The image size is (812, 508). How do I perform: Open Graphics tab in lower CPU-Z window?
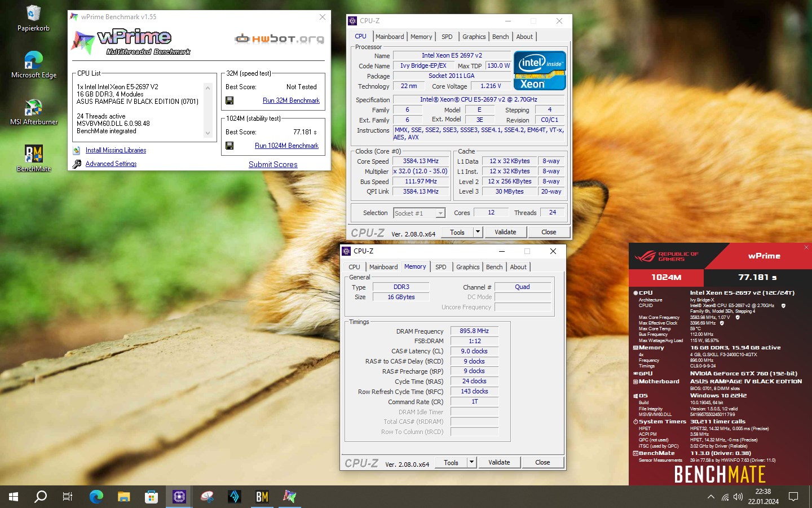(x=467, y=267)
